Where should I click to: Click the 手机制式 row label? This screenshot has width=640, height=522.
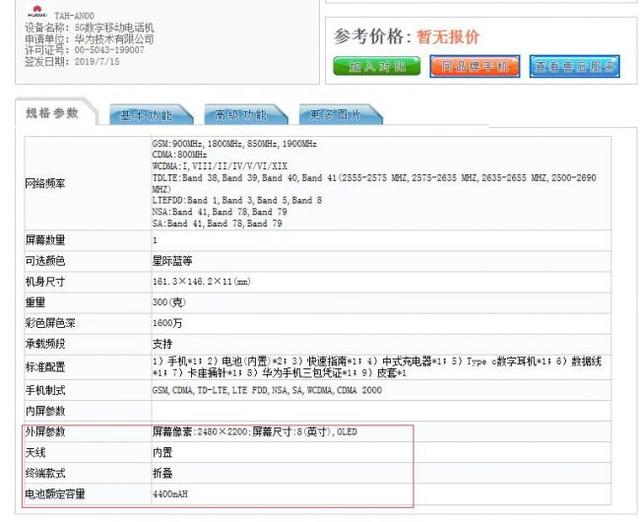tap(45, 391)
